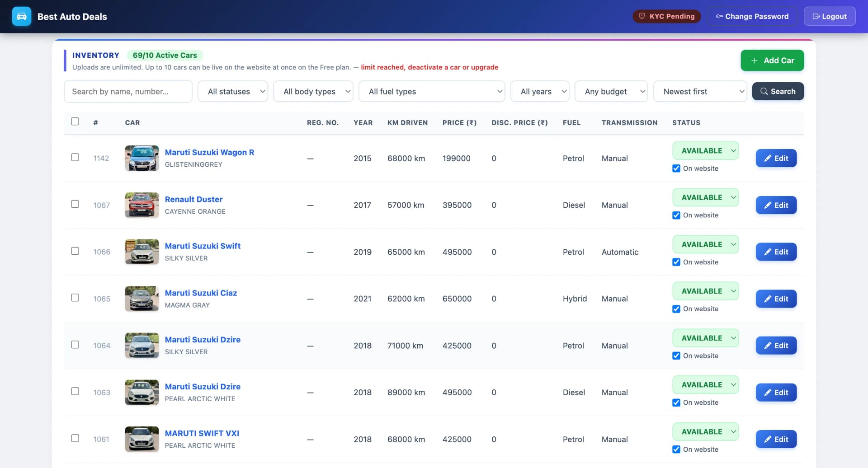Toggle On website for Maruti Suzuki Ciaz
The image size is (868, 468).
click(x=676, y=309)
